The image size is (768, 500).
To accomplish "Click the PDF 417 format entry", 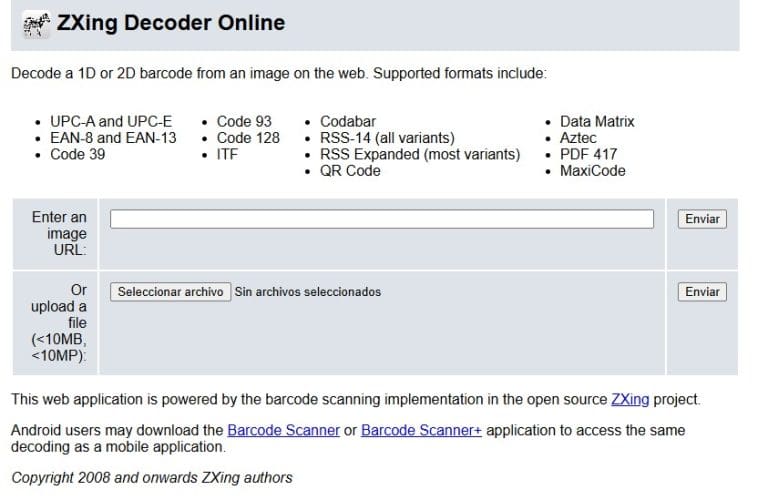I will pos(588,154).
